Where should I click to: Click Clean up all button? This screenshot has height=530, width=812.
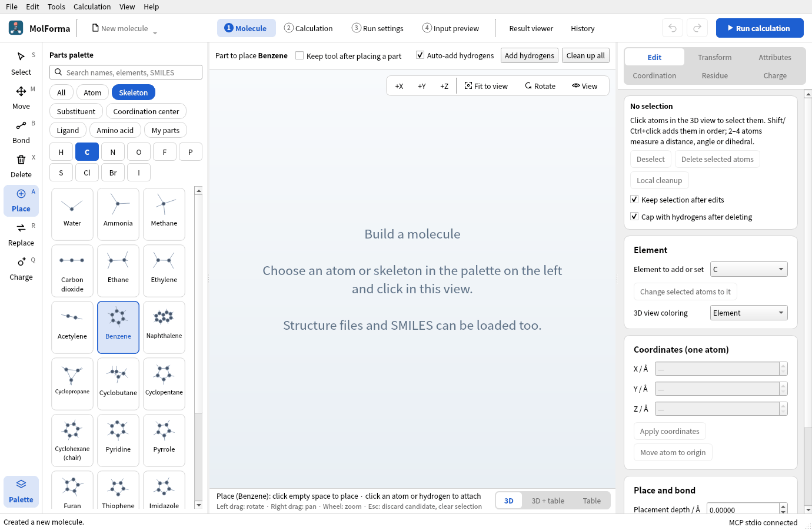[x=585, y=55]
